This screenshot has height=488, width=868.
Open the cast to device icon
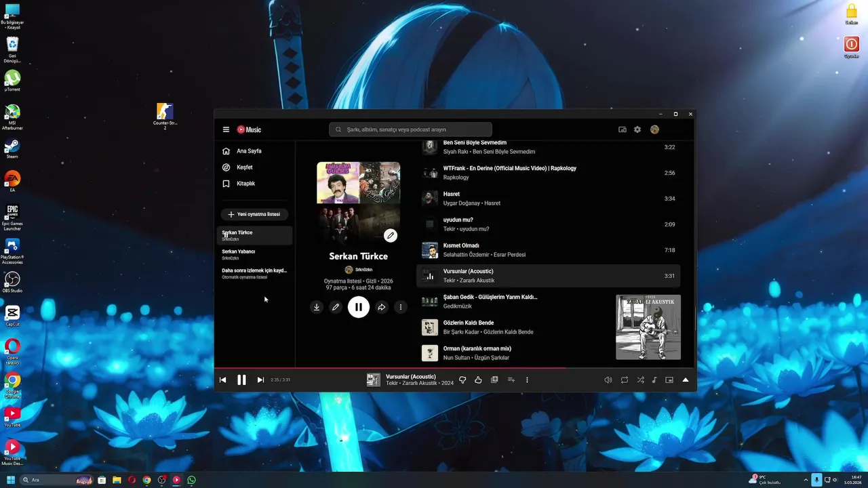click(623, 129)
